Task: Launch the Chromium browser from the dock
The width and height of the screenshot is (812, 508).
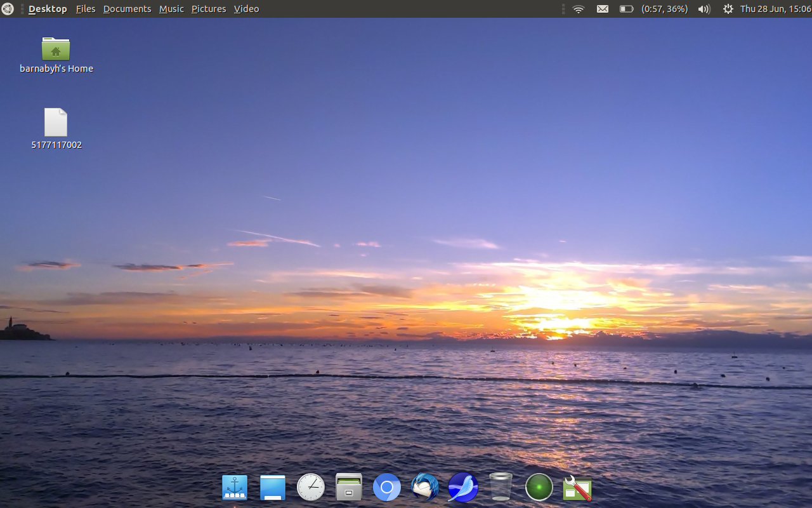Action: pos(387,488)
